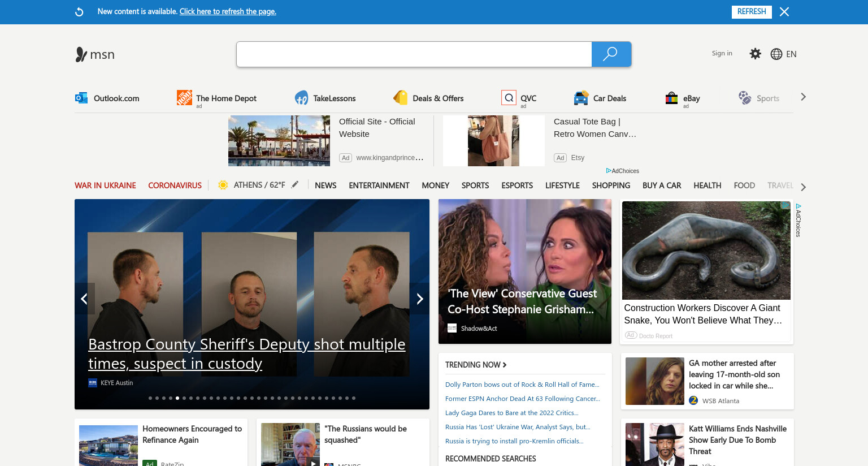Click the magnifier search button
Viewport: 868px width, 466px height.
click(x=611, y=54)
